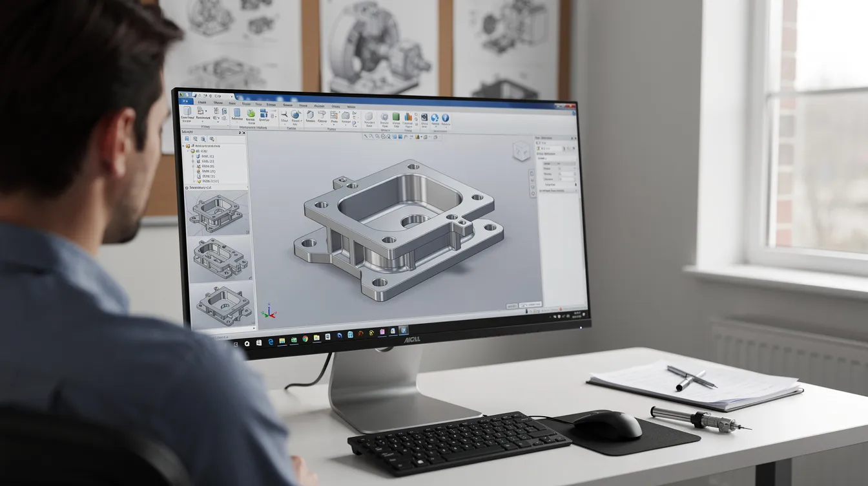Click save icon in browser panel toolbar

tap(187, 139)
